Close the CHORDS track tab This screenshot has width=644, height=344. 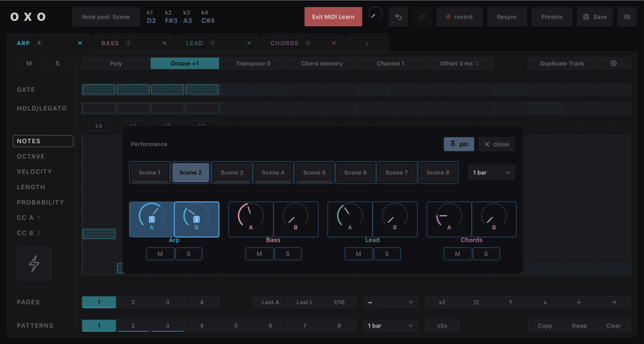click(x=334, y=43)
